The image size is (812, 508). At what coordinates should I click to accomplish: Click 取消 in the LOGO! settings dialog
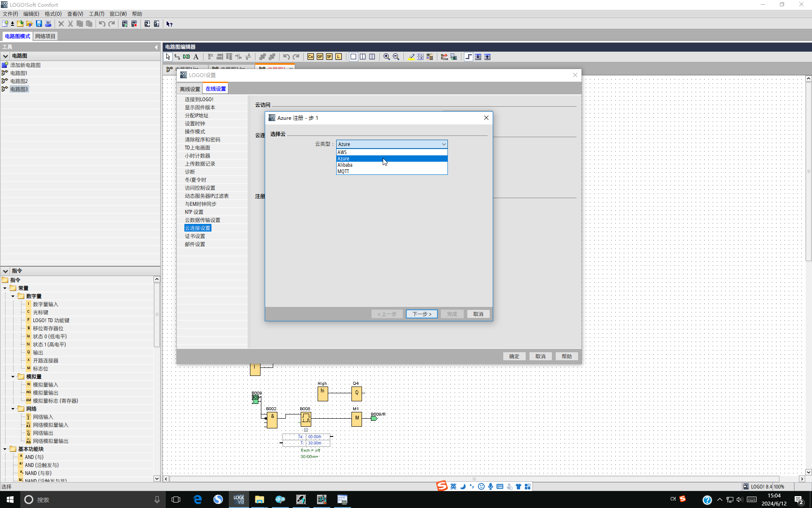(540, 356)
